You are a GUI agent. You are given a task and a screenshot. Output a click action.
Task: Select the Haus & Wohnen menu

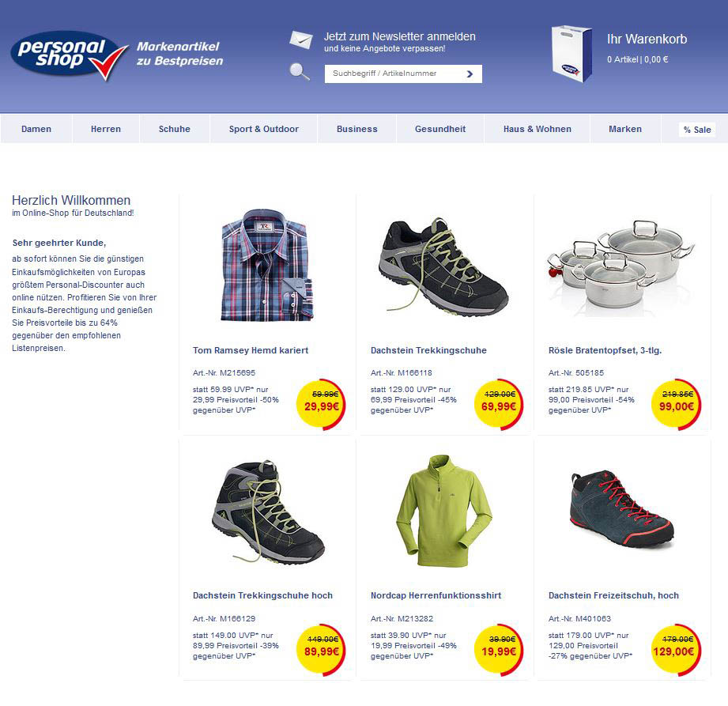[538, 129]
